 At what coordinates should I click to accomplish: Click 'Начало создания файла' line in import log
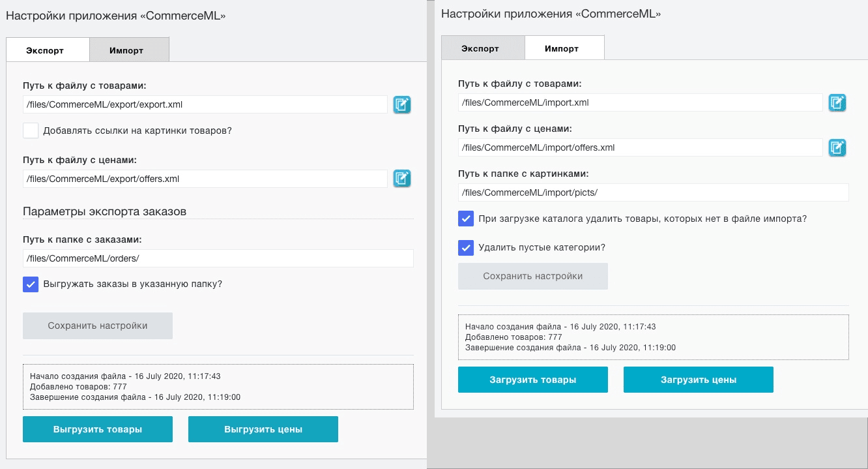point(560,327)
